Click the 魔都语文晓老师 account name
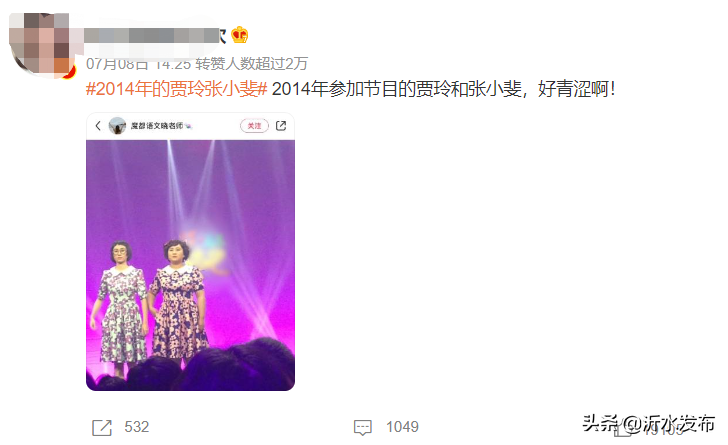Viewport: 728px width, 445px height. [156, 125]
